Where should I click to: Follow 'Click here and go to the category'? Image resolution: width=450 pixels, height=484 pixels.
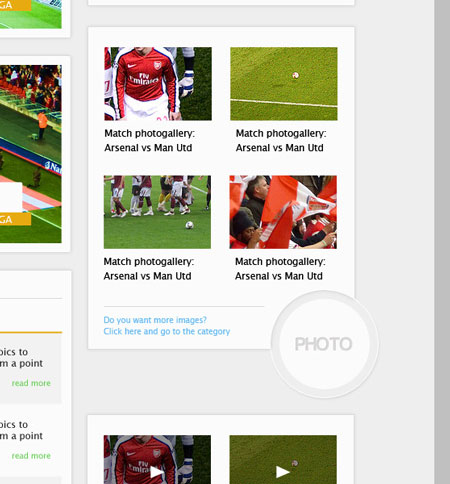(x=167, y=331)
